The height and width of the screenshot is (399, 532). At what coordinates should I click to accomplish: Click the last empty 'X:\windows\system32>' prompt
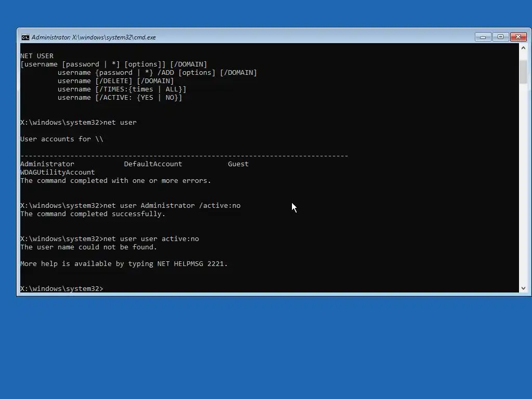pos(62,289)
